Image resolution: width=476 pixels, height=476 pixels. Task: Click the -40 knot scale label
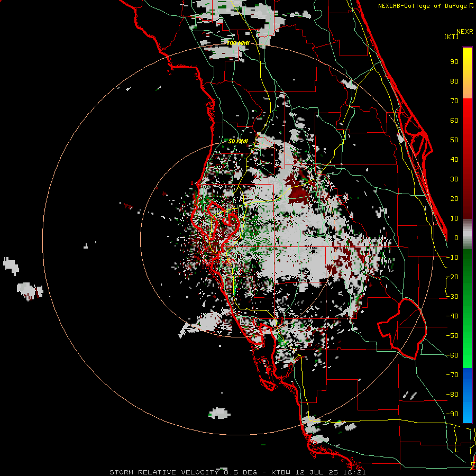(452, 316)
